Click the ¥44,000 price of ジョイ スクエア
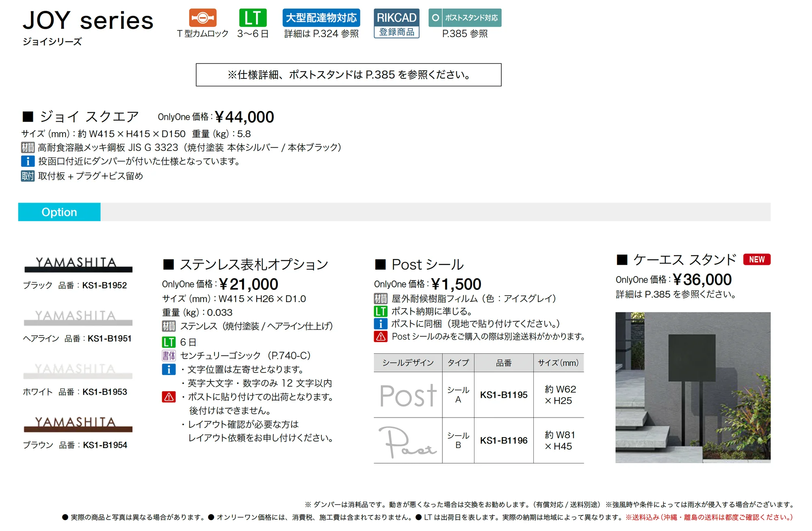Image resolution: width=812 pixels, height=531 pixels. 245,117
